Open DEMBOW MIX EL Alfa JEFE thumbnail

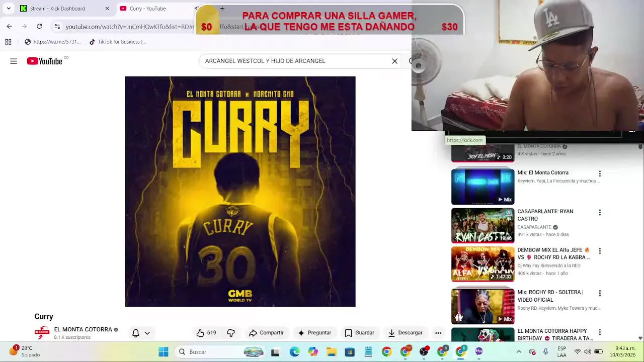pyautogui.click(x=482, y=264)
